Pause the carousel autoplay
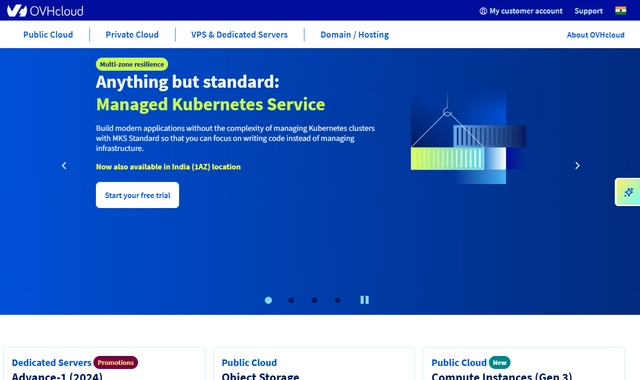The width and height of the screenshot is (640, 380). coord(364,300)
